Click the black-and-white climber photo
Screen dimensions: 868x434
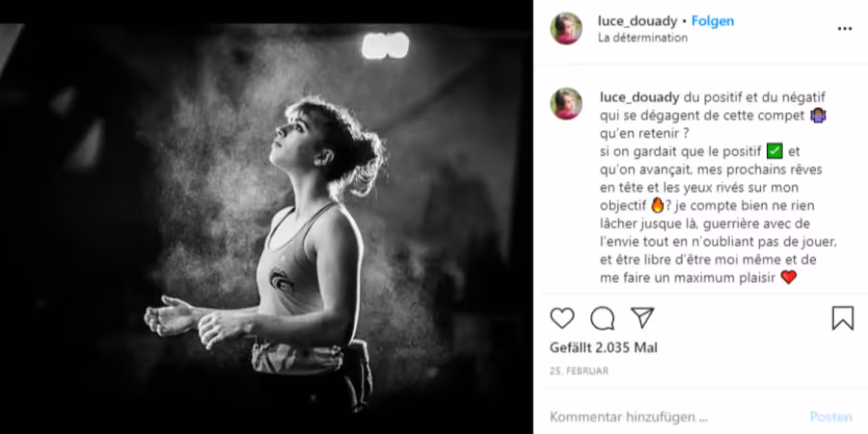(266, 229)
